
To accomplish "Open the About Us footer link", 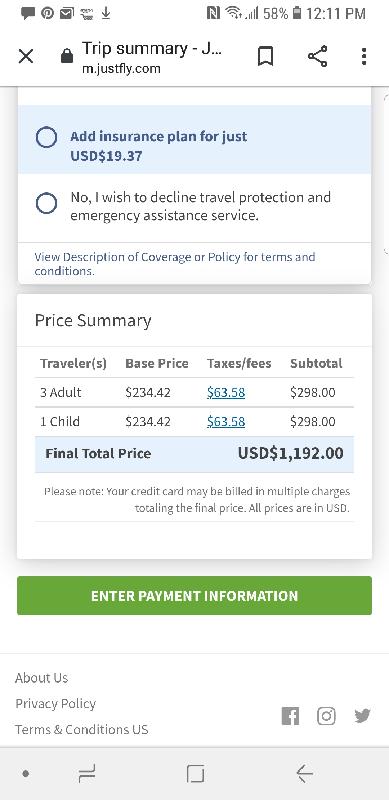I will coord(41,678).
